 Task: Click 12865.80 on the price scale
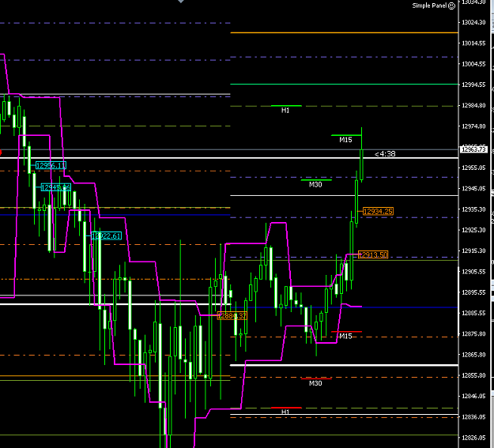coord(473,355)
